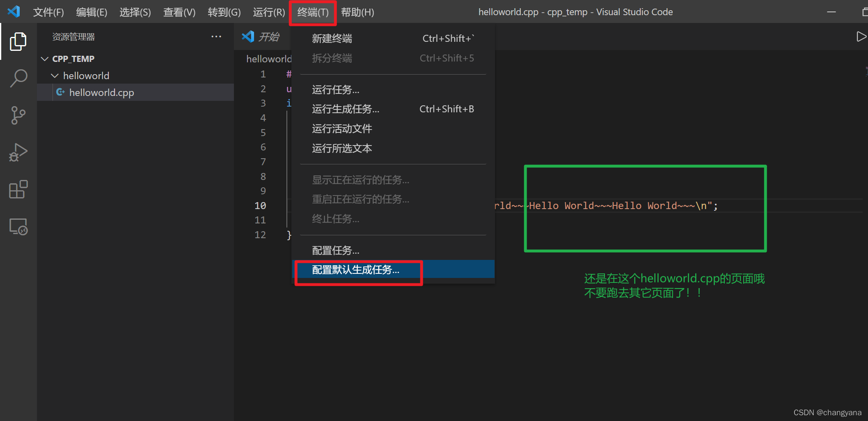Open the Search view icon
This screenshot has height=421, width=868.
pyautogui.click(x=18, y=78)
